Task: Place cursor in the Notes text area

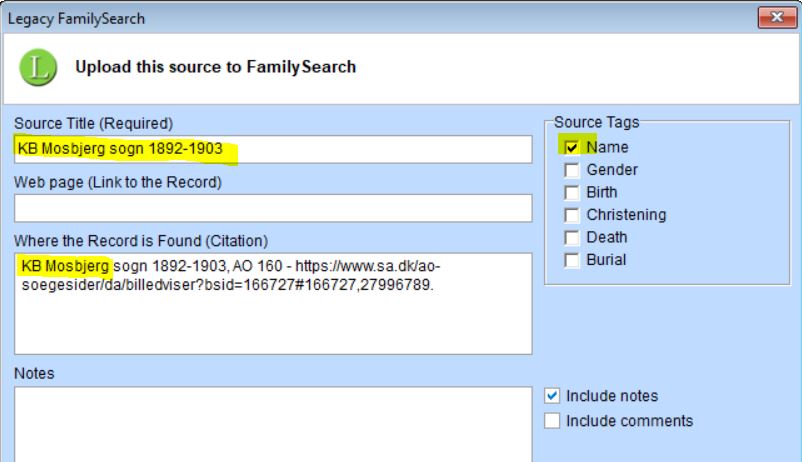Action: [x=273, y=425]
